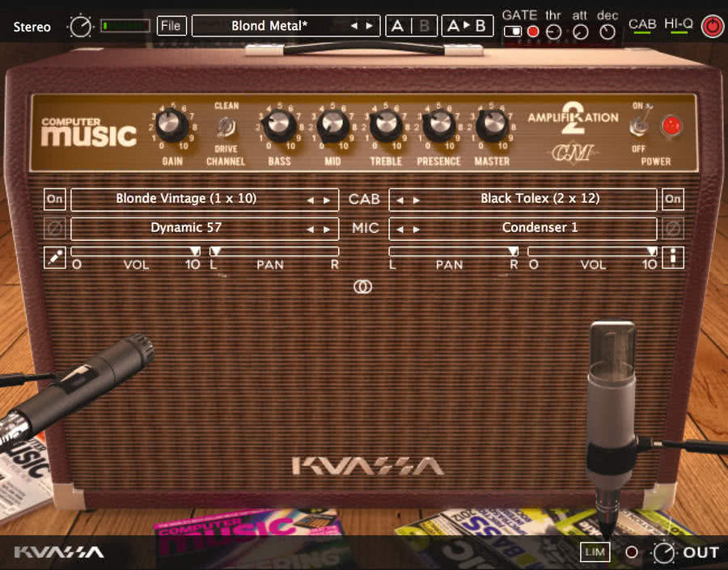Click the Presence knob
This screenshot has height=570, width=728.
click(x=438, y=125)
